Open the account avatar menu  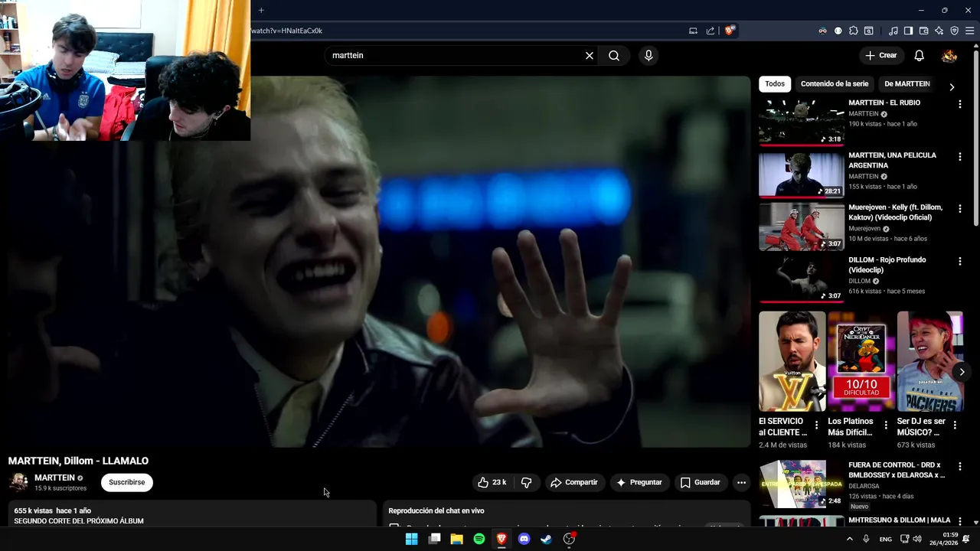(x=949, y=56)
